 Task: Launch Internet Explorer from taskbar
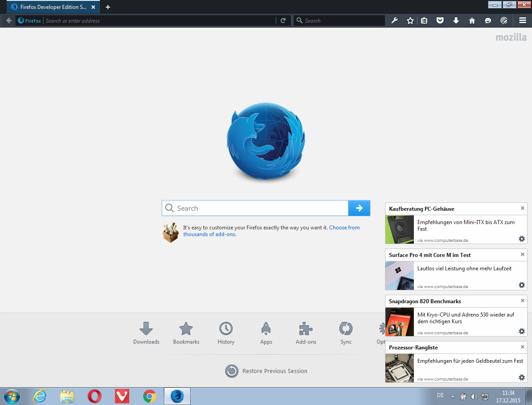[x=40, y=396]
